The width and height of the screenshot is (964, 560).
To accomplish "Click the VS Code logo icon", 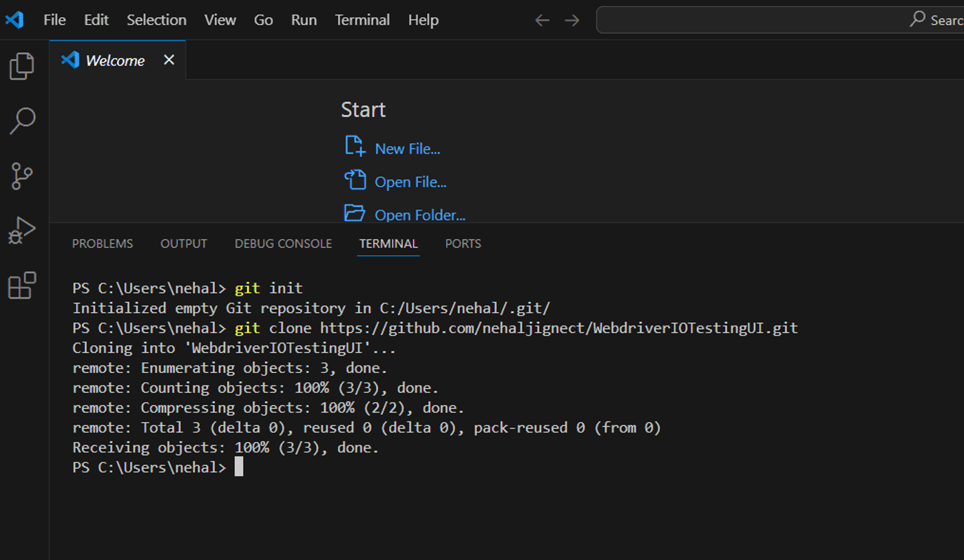I will 14,20.
